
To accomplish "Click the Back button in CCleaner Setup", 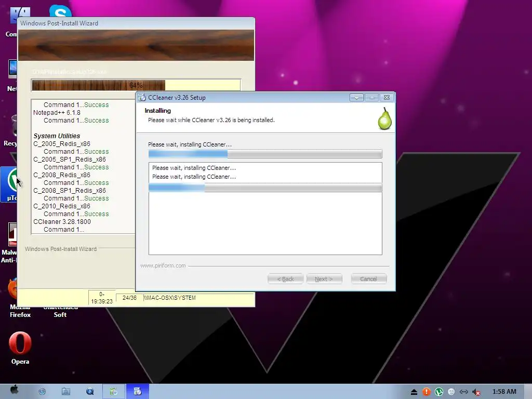I will (x=285, y=279).
